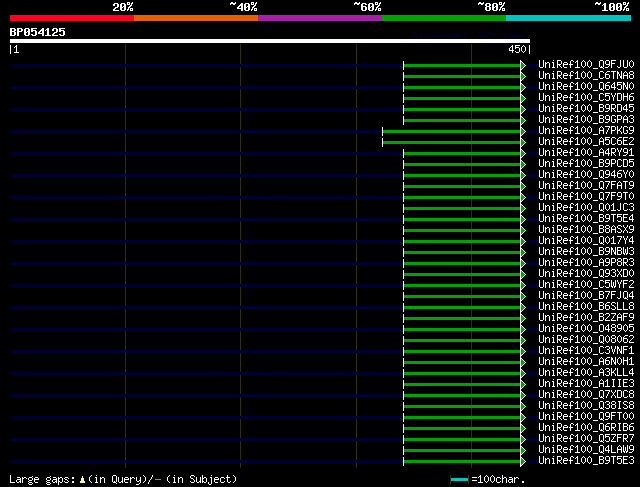
Task: Click the UniRef100_B9T5E3 label
Action: (586, 461)
